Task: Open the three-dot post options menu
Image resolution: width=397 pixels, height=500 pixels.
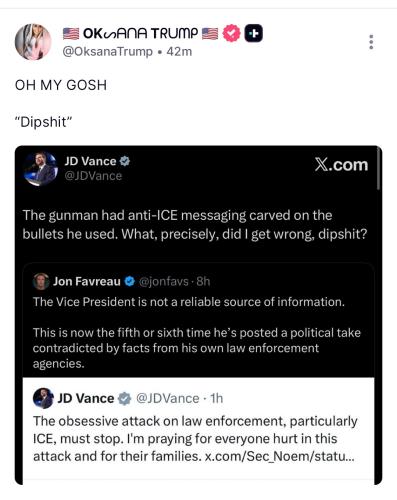Action: click(371, 42)
